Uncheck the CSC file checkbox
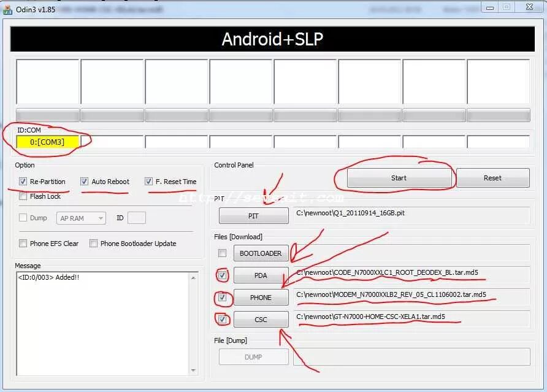 (x=222, y=319)
